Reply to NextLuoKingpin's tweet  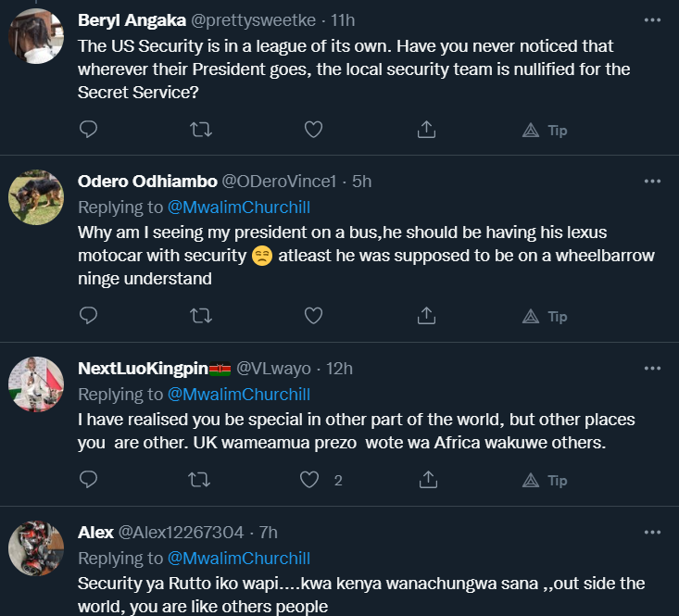pyautogui.click(x=89, y=480)
